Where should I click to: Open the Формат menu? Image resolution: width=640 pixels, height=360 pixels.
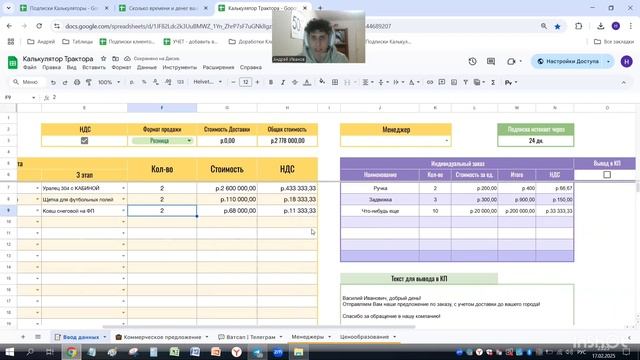click(121, 67)
